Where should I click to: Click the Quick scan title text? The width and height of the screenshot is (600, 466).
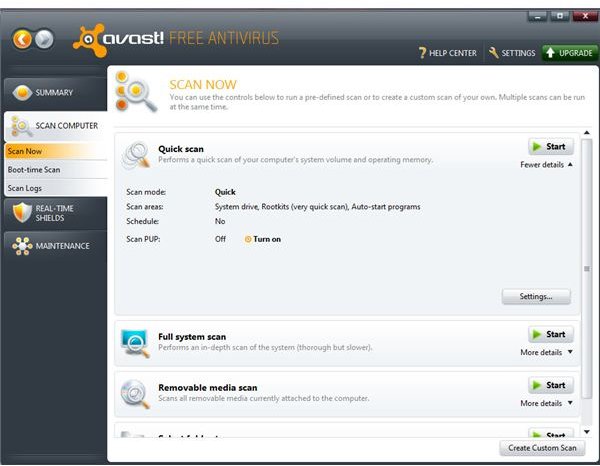tap(181, 149)
